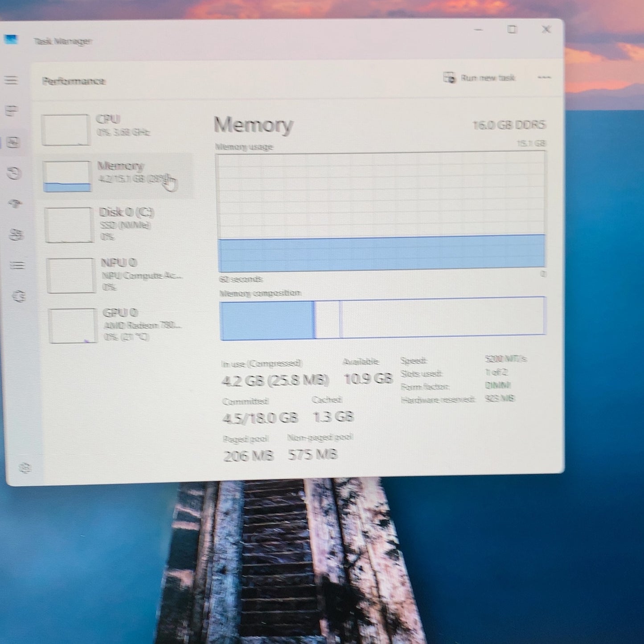Select the Performance page icon
The width and height of the screenshot is (644, 644).
(14, 143)
